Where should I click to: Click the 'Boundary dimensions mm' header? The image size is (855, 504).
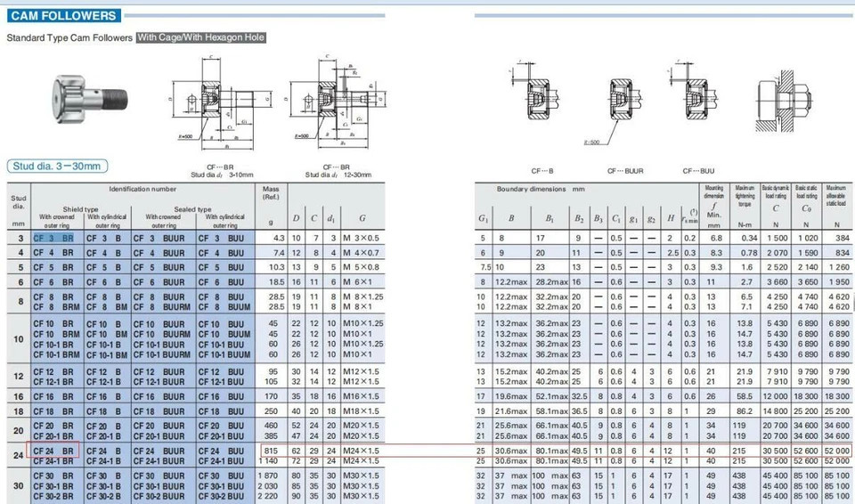point(541,190)
